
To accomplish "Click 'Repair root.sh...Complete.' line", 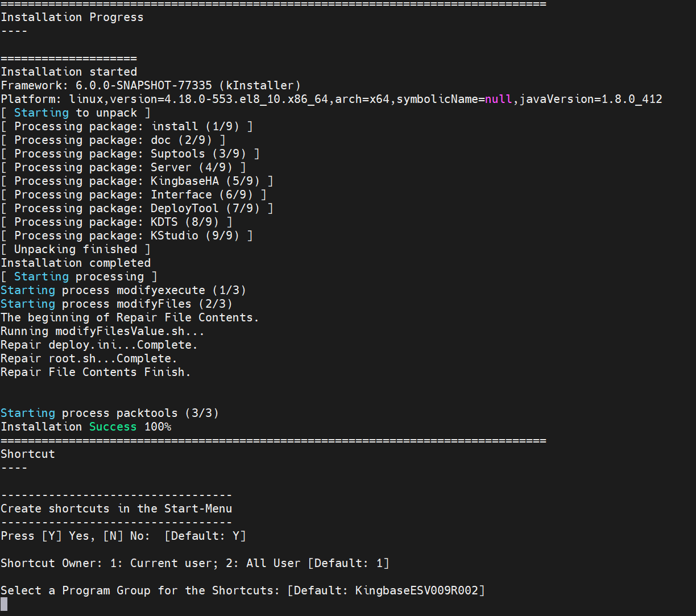I will [x=89, y=358].
